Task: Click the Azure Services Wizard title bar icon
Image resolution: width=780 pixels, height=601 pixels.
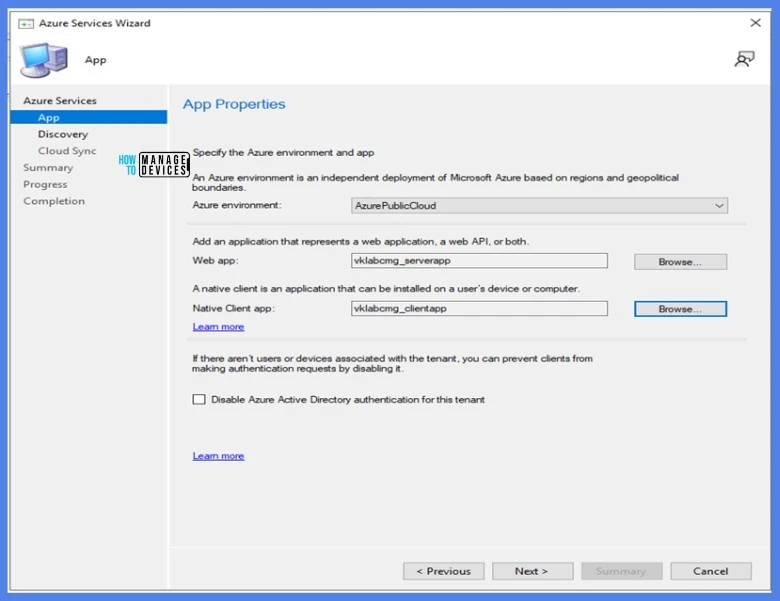Action: pos(26,23)
